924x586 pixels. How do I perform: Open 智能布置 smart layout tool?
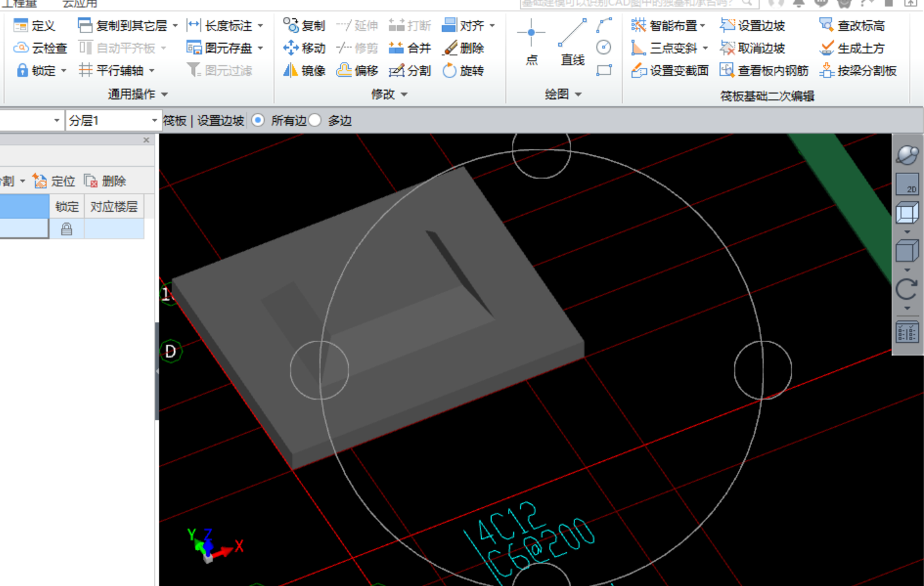coord(664,25)
